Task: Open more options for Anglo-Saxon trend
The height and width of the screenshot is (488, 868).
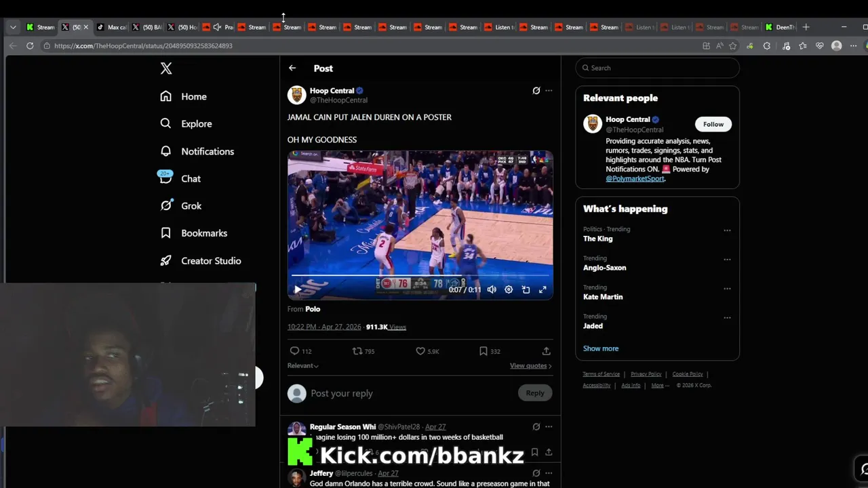Action: (x=727, y=260)
